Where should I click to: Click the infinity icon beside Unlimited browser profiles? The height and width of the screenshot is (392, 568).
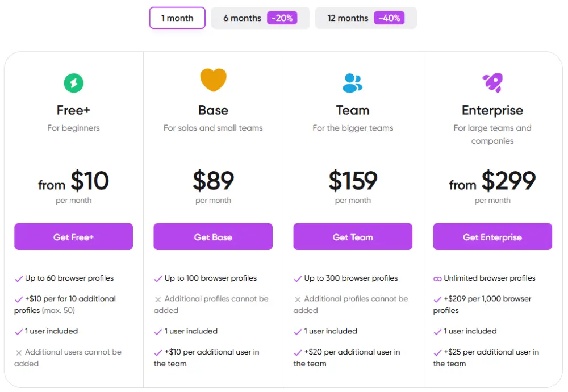click(437, 278)
